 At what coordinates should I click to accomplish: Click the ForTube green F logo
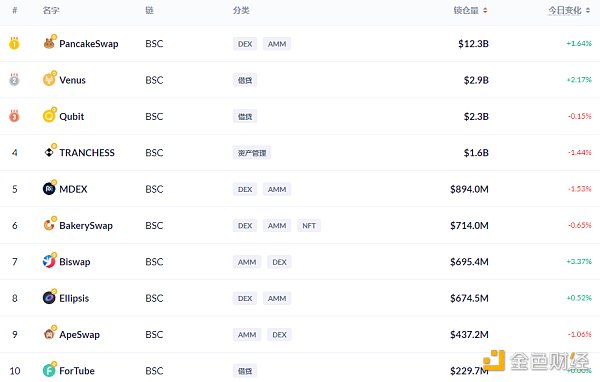(x=49, y=371)
